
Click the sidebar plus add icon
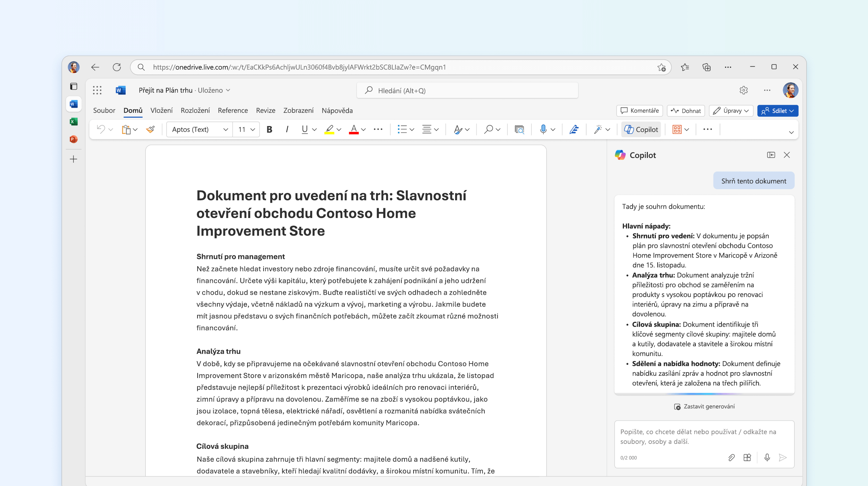click(74, 159)
